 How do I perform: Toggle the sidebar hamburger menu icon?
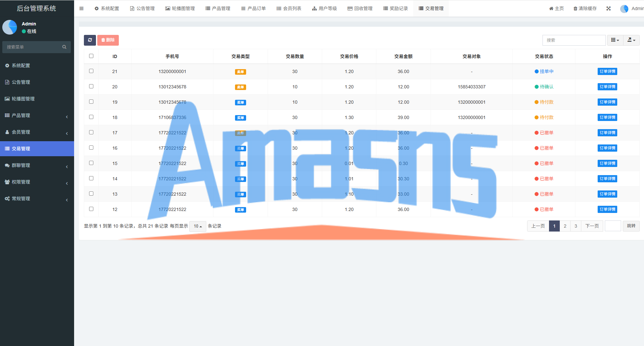(82, 8)
